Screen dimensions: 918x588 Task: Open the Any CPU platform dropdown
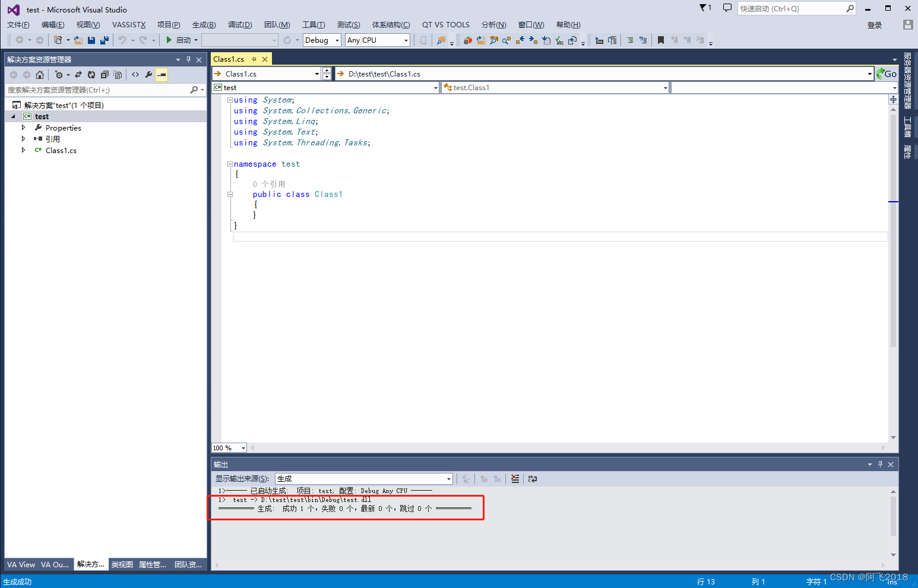(405, 40)
